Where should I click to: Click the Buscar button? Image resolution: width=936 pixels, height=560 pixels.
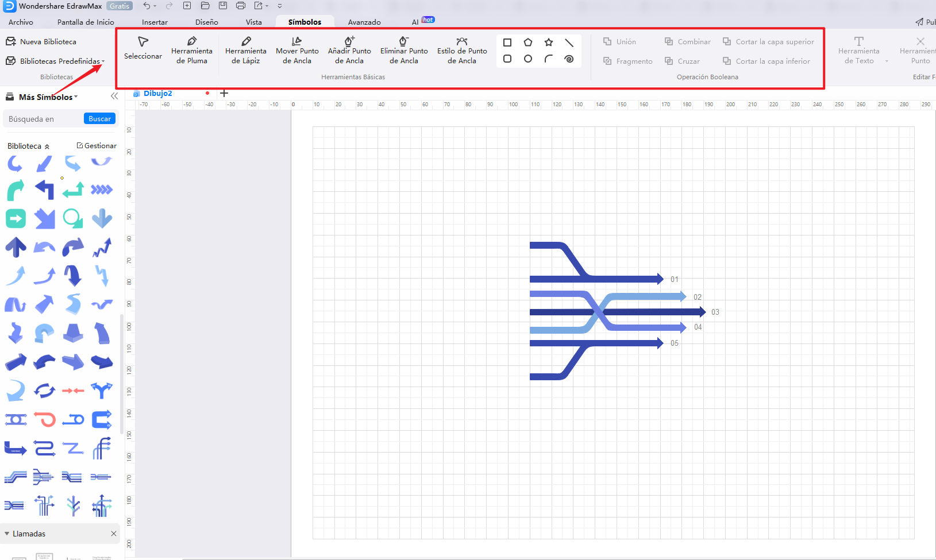coord(99,118)
